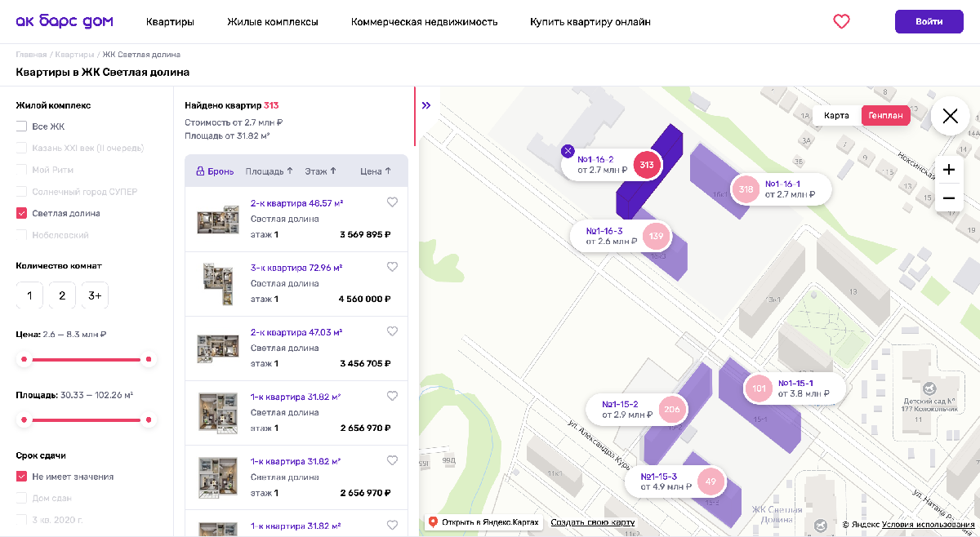Open Условия использования link
Image resolution: width=980 pixels, height=537 pixels.
click(x=929, y=525)
